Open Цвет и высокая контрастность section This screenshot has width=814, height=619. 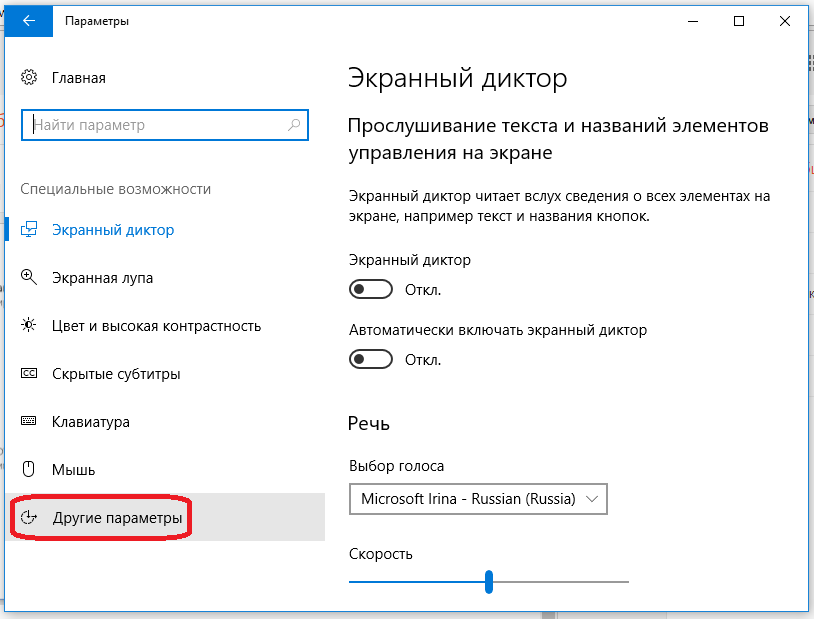click(x=165, y=326)
